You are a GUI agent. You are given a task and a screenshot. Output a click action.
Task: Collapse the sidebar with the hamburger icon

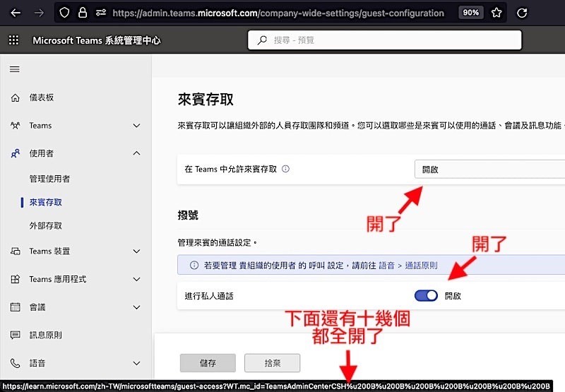coord(14,69)
